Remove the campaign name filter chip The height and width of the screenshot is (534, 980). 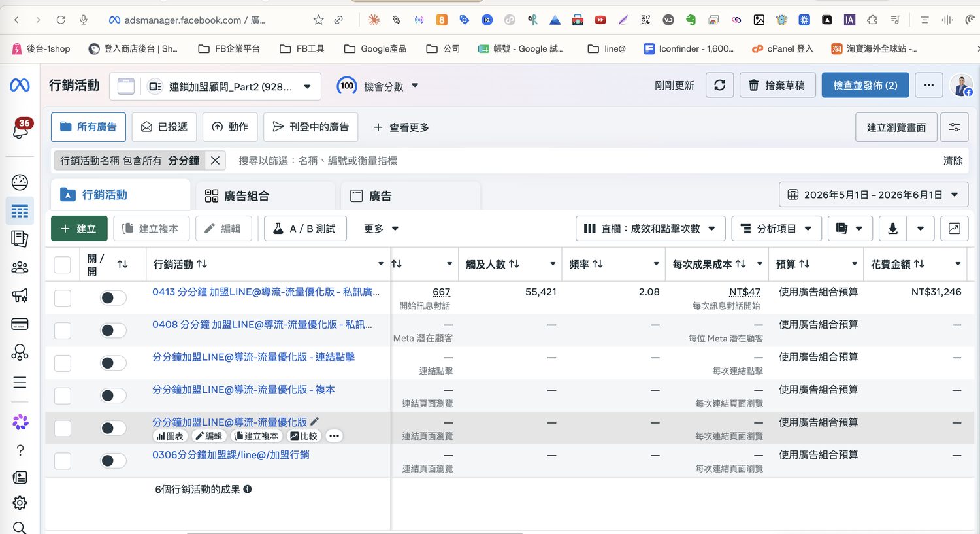215,160
